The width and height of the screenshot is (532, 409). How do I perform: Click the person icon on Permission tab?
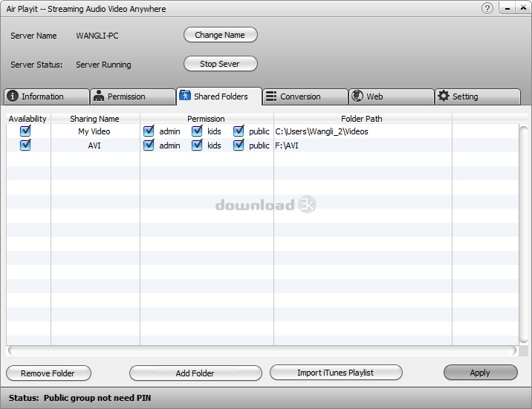click(99, 96)
